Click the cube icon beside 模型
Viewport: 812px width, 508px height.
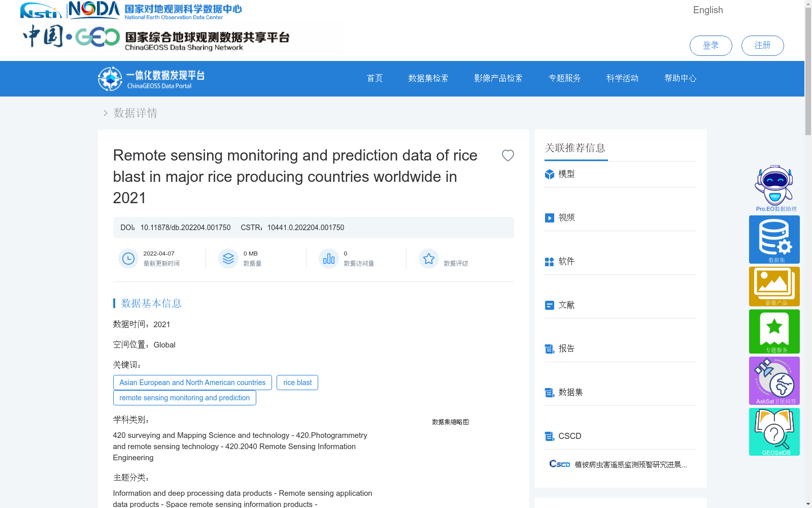click(549, 174)
